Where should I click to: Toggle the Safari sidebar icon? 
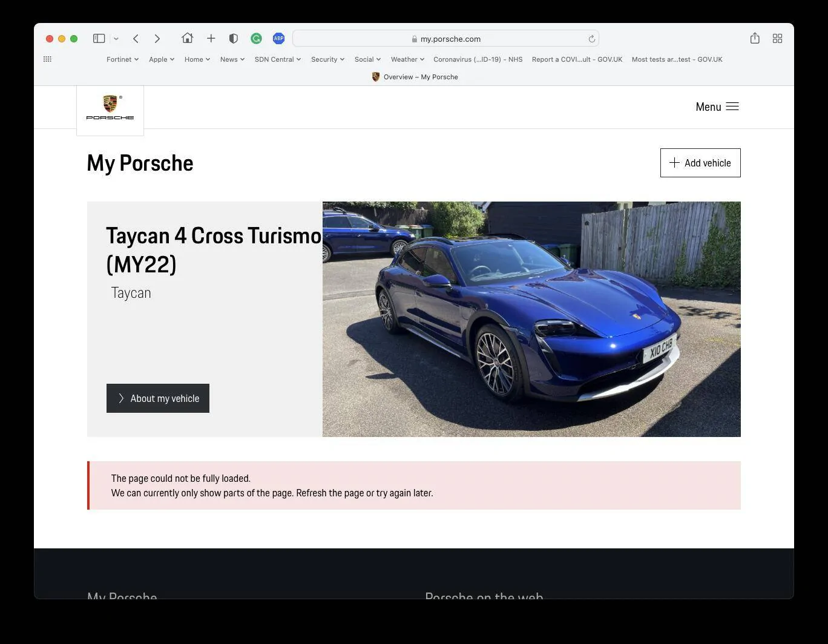click(x=99, y=39)
